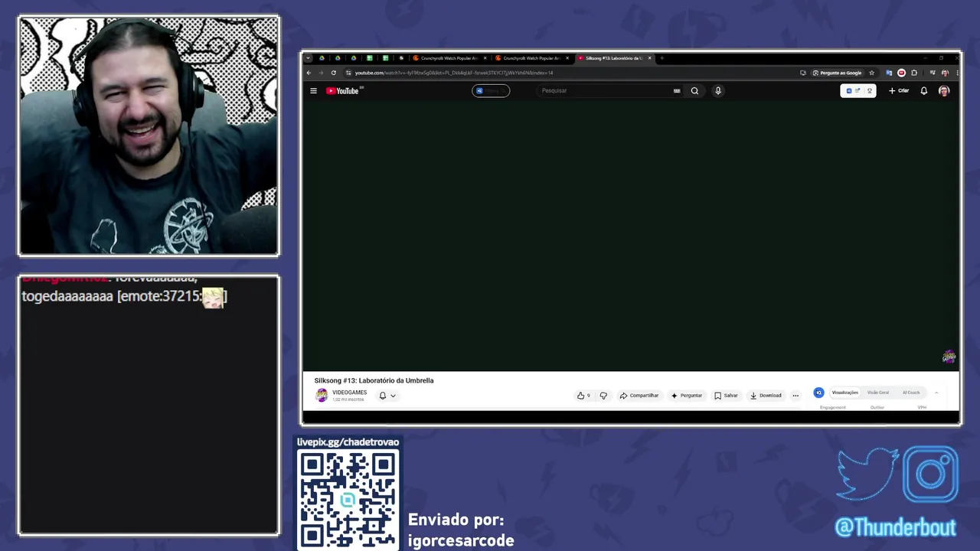Select the Visão Geral tab
Image resolution: width=980 pixels, height=551 pixels.
click(x=878, y=393)
